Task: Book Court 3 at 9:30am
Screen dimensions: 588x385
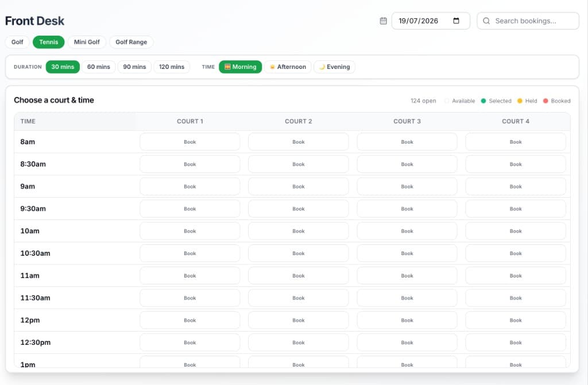Action: [x=407, y=209]
